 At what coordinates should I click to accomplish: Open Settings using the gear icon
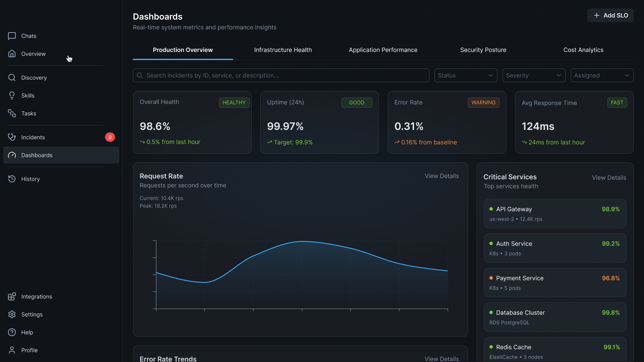(x=12, y=314)
